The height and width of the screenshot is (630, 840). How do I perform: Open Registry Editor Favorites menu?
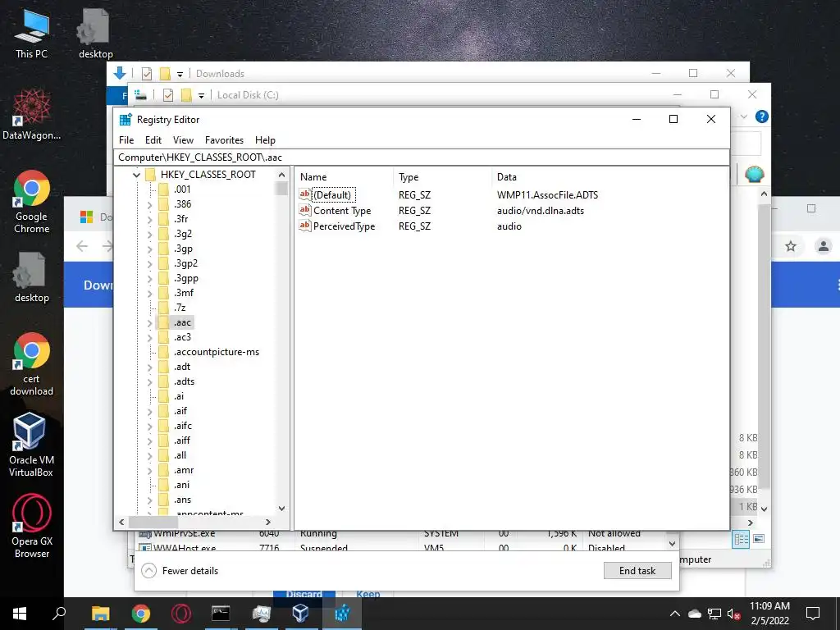pos(224,139)
